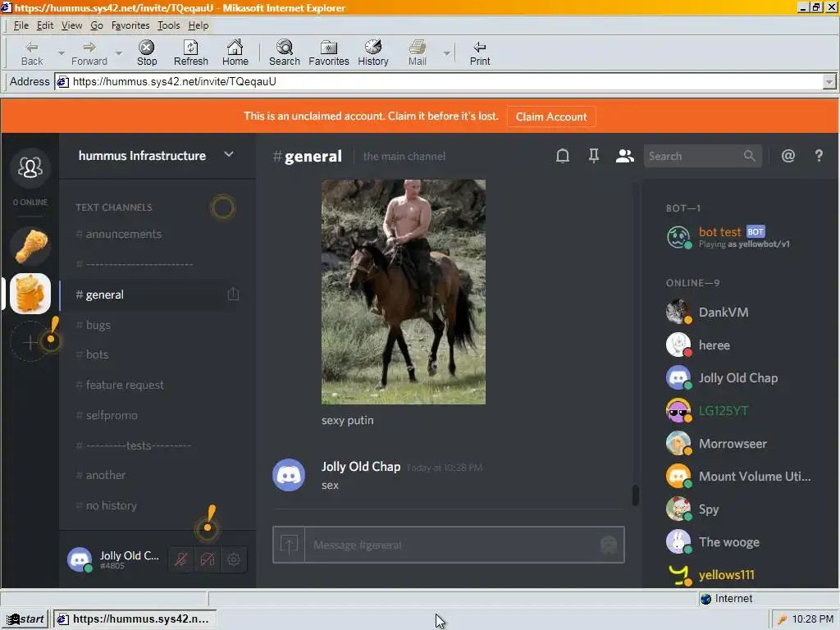Select the chicken drumstick server icon
Image resolution: width=840 pixels, height=630 pixels.
coord(30,246)
